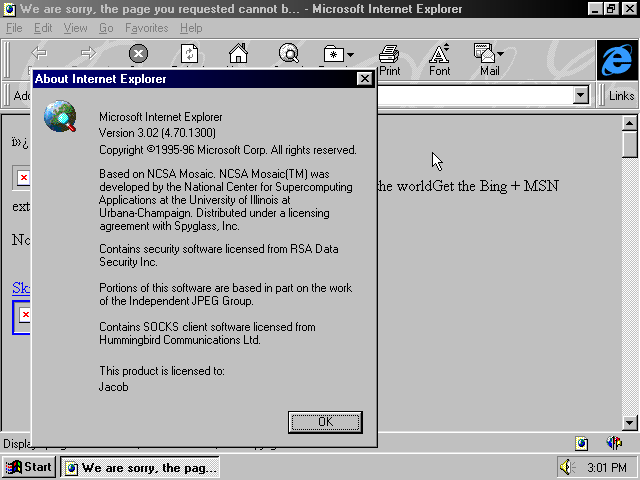640x480 pixels.
Task: Click the 'Version 3.02 (4.70.1300)' text
Action: [157, 133]
